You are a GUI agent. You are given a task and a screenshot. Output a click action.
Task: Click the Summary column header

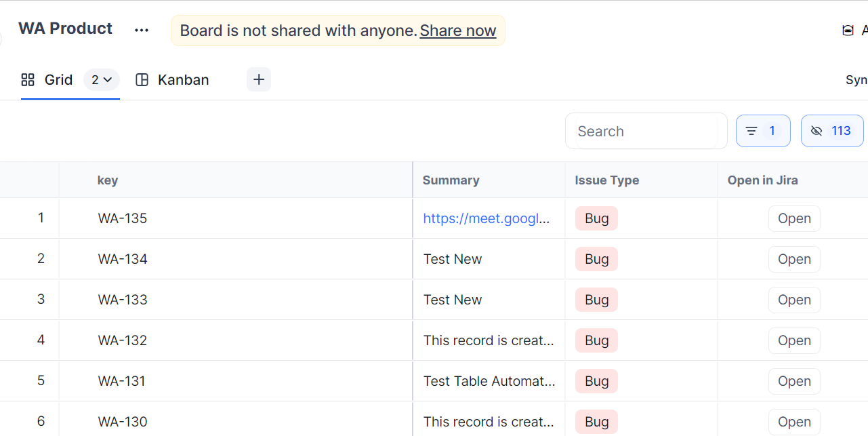pyautogui.click(x=451, y=180)
